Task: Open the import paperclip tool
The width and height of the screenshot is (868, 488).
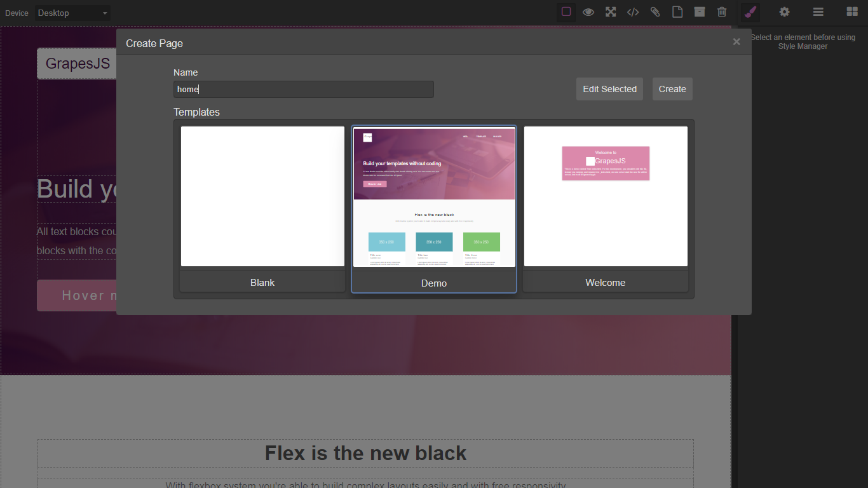Action: [x=655, y=11]
